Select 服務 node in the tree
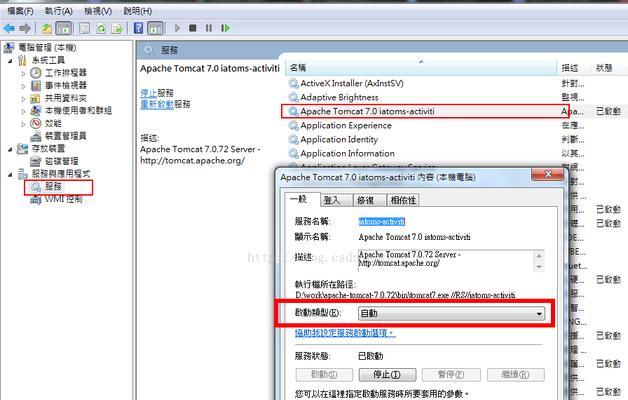628x400 pixels. (53, 187)
